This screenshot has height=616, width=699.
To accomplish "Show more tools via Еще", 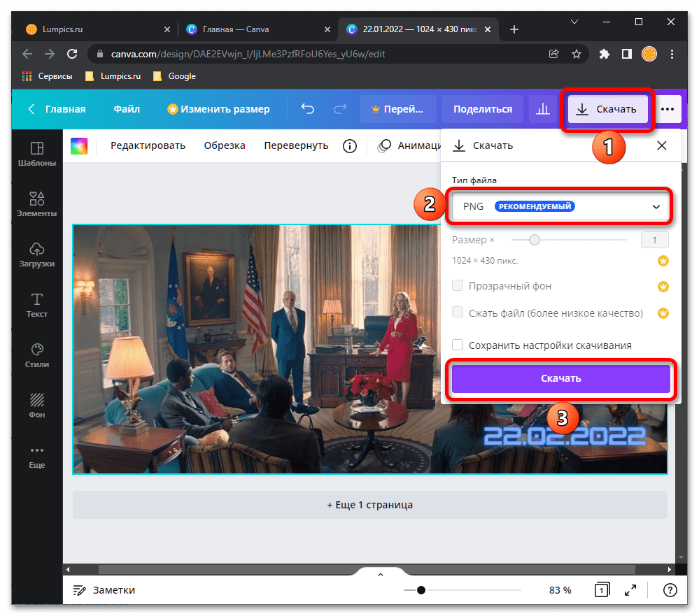I will (37, 457).
